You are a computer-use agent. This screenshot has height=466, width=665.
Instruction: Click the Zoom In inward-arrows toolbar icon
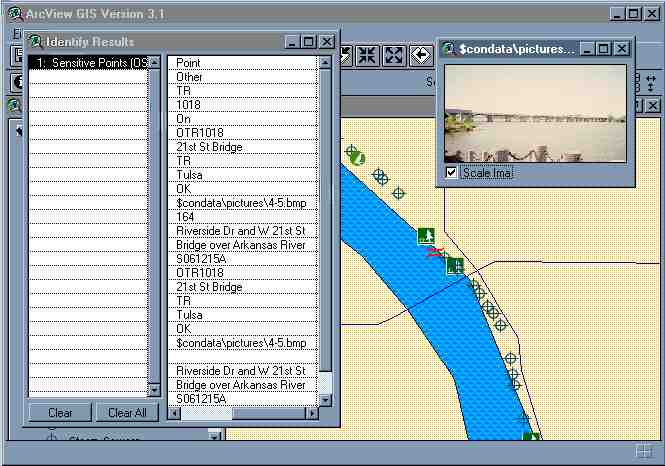click(x=367, y=56)
